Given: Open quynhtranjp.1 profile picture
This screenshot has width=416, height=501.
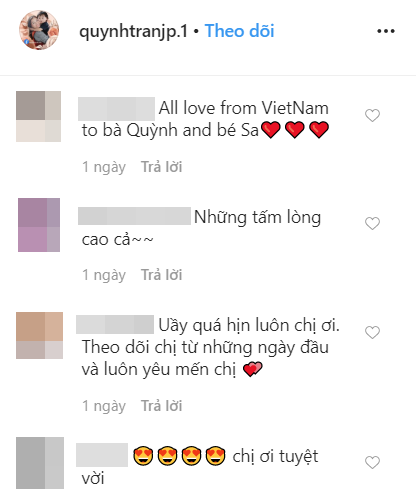Looking at the screenshot, I should tap(39, 30).
